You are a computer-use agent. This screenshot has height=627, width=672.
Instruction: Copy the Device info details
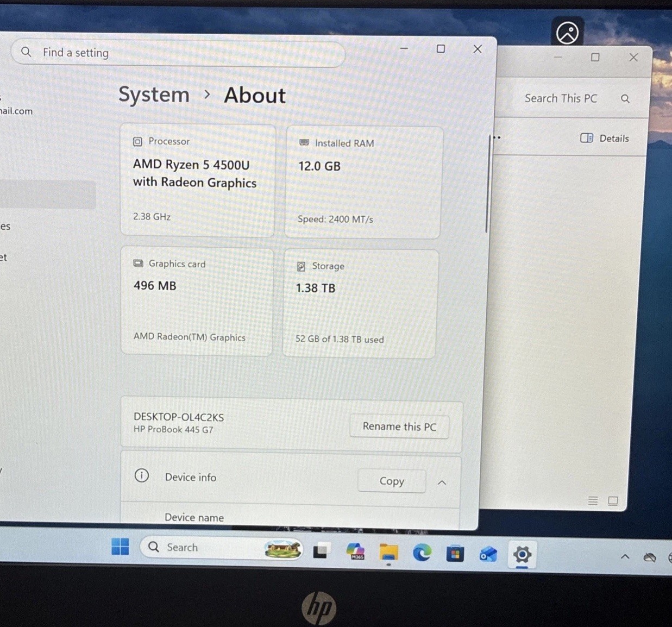click(392, 481)
